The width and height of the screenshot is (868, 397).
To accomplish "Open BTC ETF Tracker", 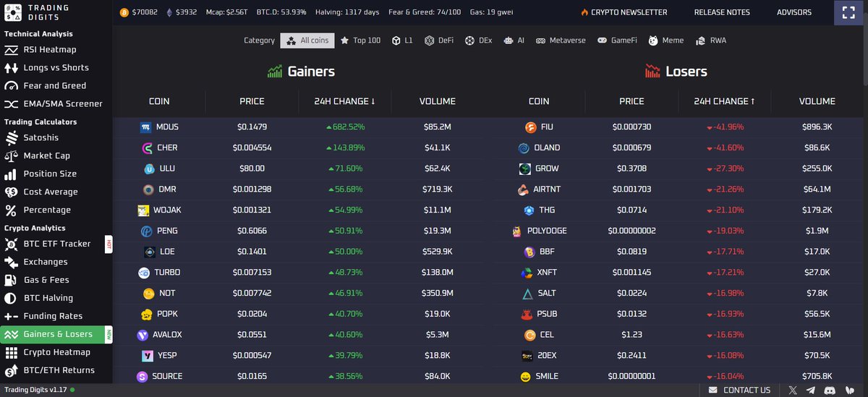I will tap(48, 244).
